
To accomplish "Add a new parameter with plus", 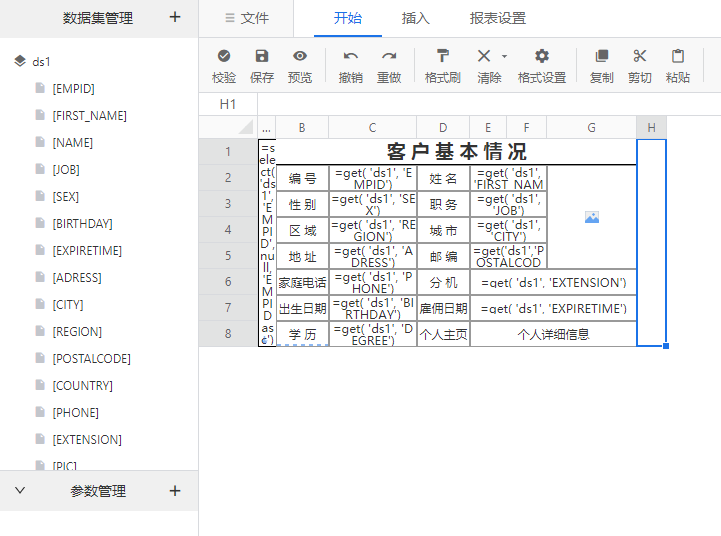I will coord(175,491).
